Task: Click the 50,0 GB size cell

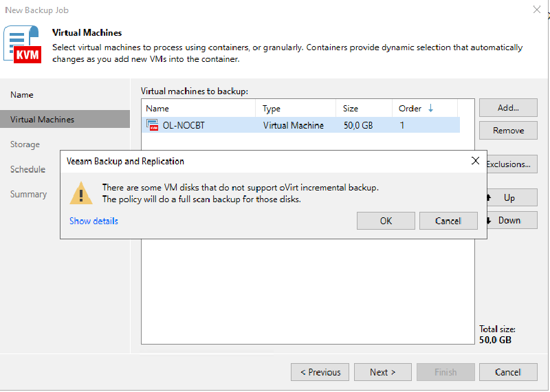Action: (x=357, y=125)
